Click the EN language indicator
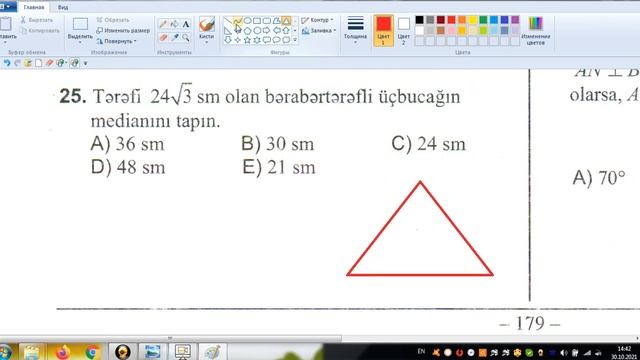 (x=421, y=351)
